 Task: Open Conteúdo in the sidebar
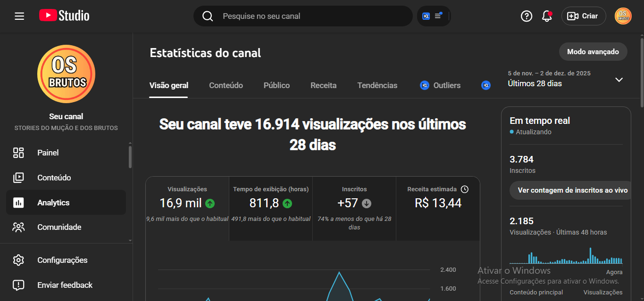coord(66,178)
